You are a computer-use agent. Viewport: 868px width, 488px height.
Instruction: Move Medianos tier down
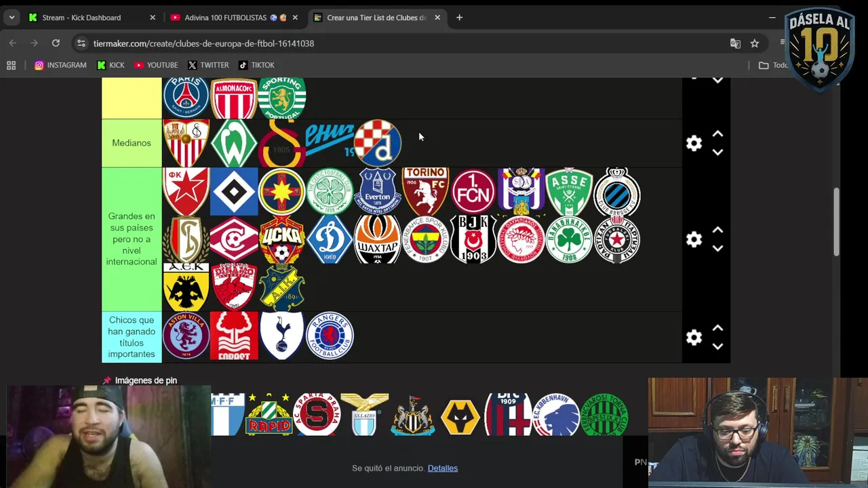coord(717,152)
